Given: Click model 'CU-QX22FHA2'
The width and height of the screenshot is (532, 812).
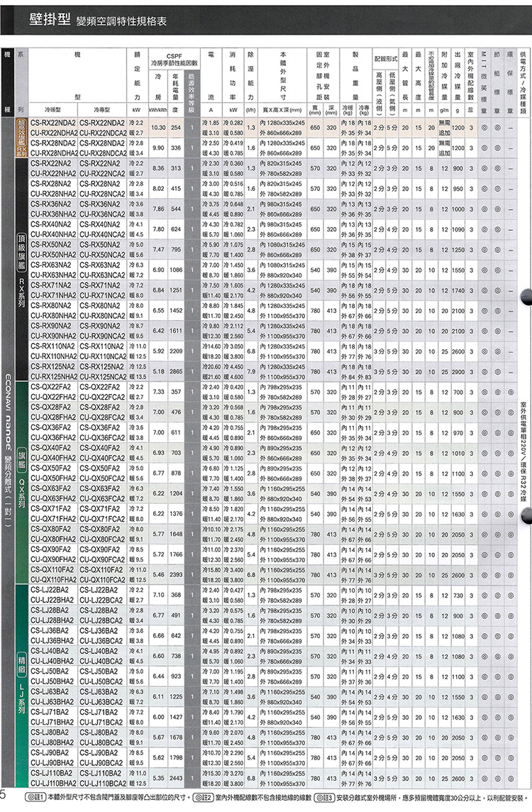Looking at the screenshot, I should click(x=51, y=397).
